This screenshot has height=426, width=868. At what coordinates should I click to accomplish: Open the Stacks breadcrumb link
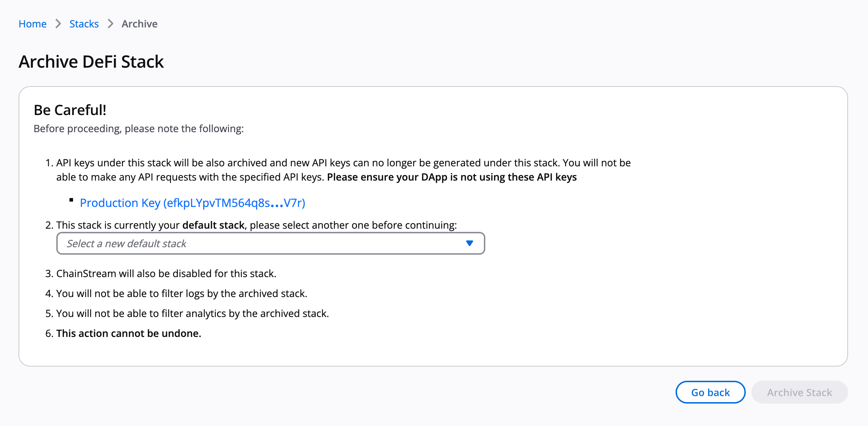pyautogui.click(x=84, y=24)
